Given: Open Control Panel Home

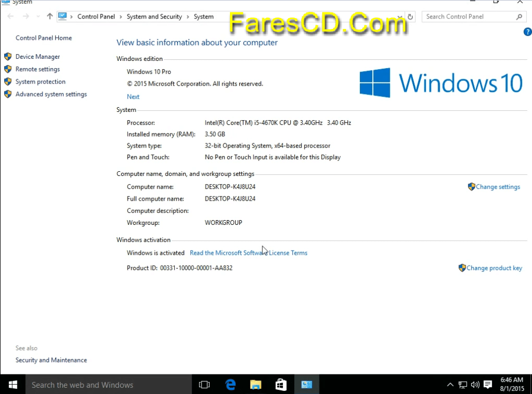Looking at the screenshot, I should tap(44, 38).
